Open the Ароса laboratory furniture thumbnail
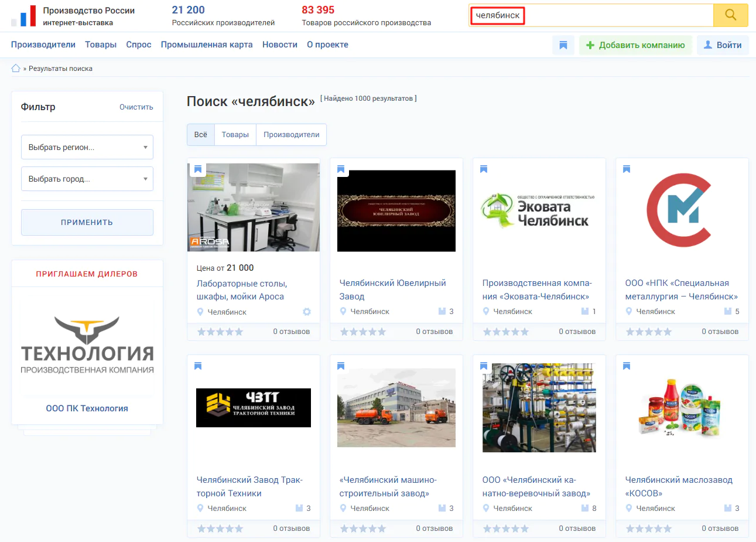This screenshot has width=756, height=542. click(x=254, y=207)
